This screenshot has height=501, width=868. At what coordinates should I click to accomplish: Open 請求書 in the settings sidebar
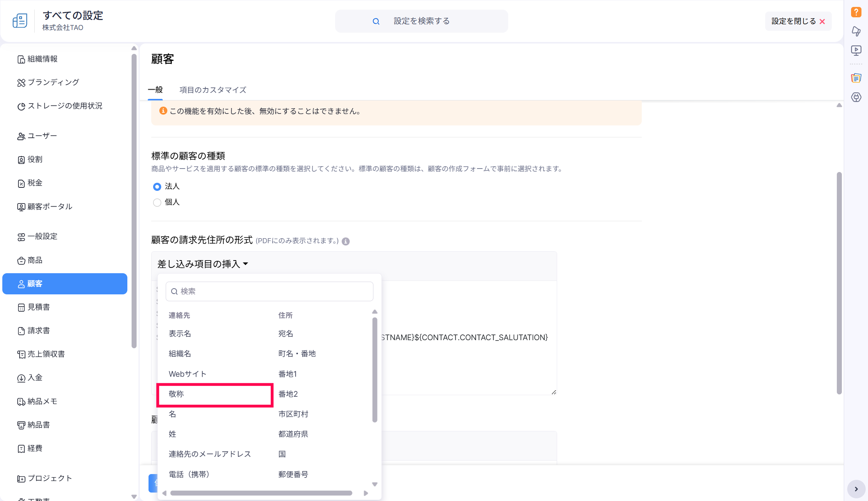point(38,331)
